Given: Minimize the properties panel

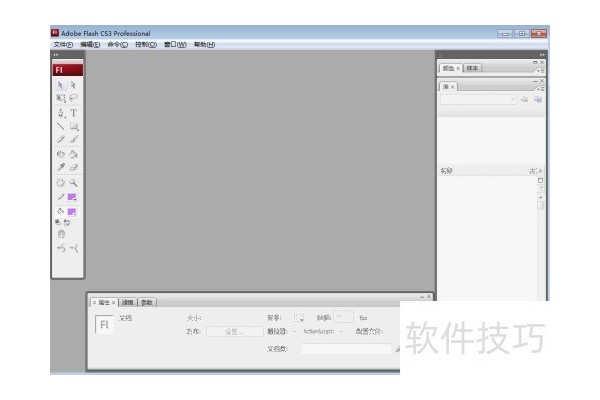Looking at the screenshot, I should (x=422, y=297).
